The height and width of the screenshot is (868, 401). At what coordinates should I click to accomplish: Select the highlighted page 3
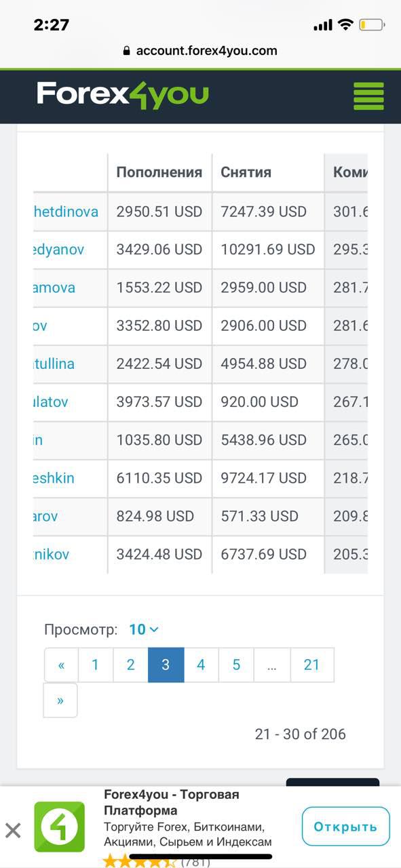[x=166, y=665]
